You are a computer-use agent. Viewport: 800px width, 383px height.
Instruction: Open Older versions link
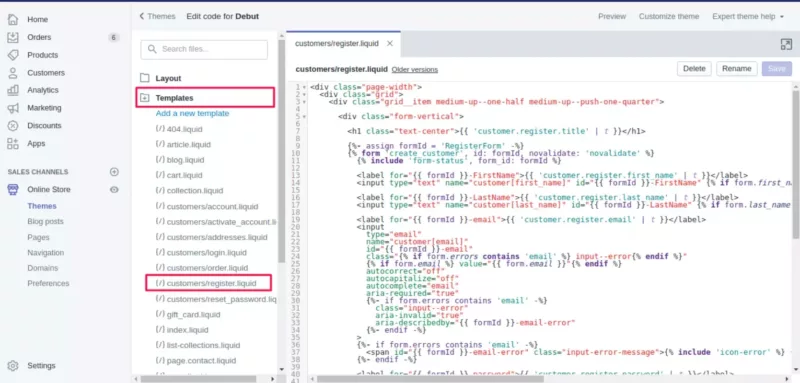(x=414, y=69)
